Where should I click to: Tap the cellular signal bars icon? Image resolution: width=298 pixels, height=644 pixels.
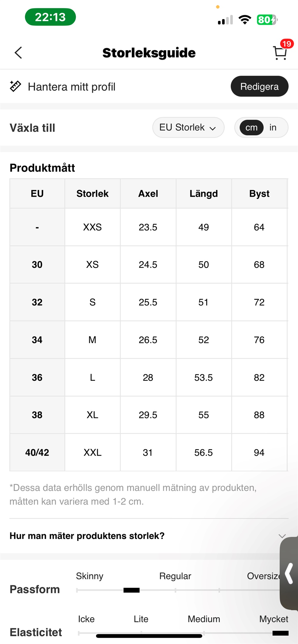pyautogui.click(x=225, y=20)
